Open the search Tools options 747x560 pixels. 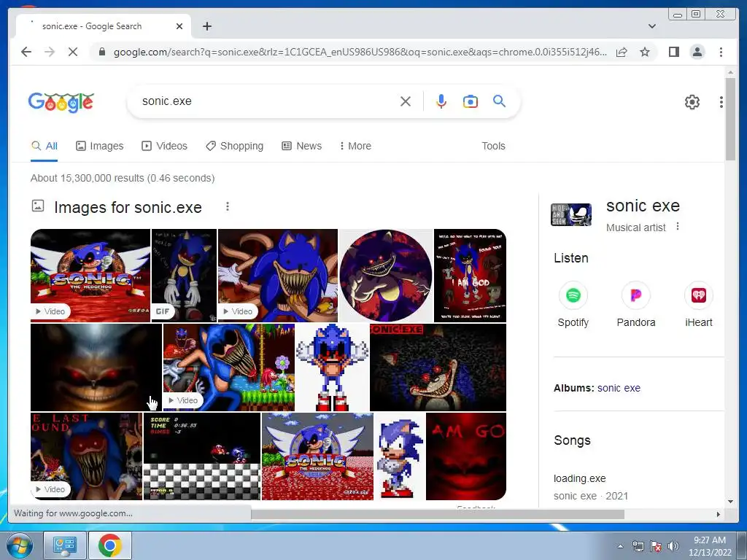click(493, 146)
